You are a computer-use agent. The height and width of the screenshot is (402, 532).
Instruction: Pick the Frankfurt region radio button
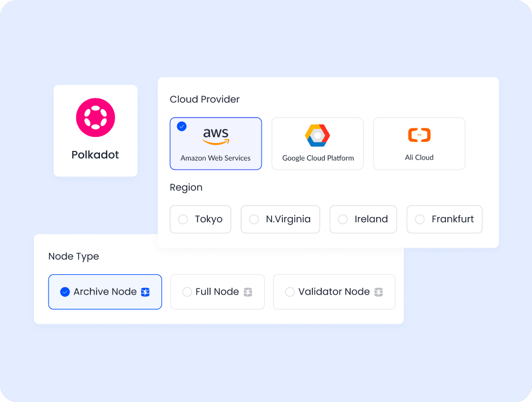point(420,219)
